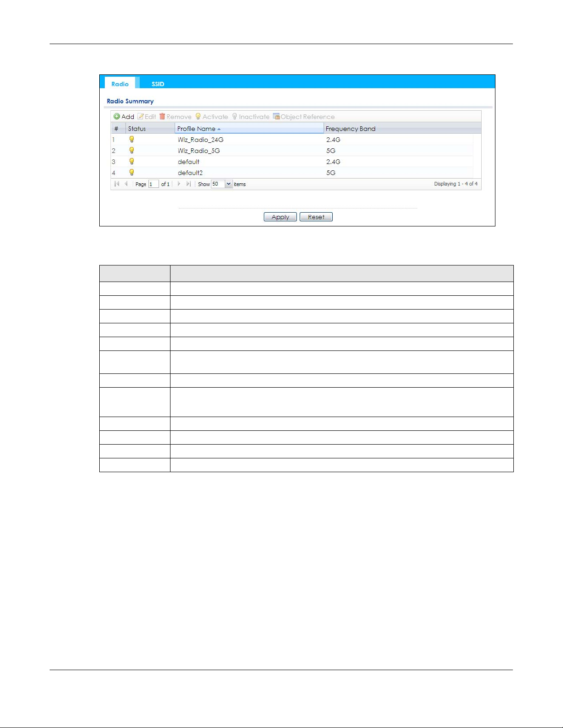This screenshot has width=563, height=728.
Task: Click the Reset button
Action: 316,217
